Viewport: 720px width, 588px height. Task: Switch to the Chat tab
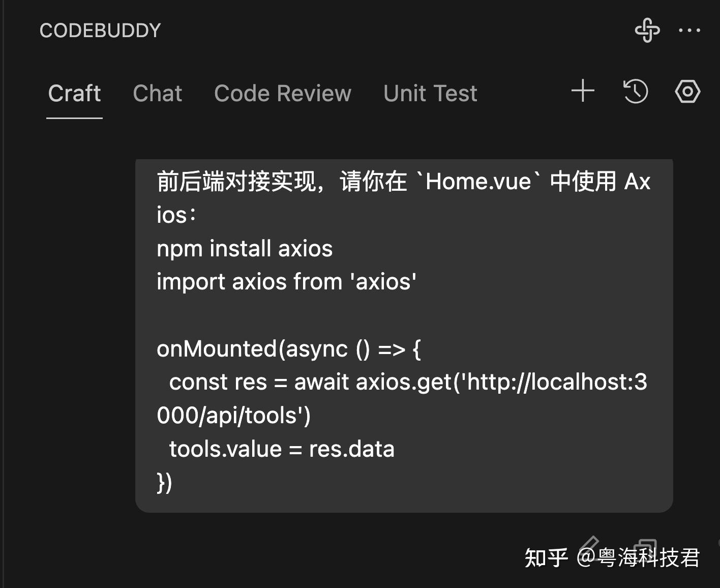157,93
